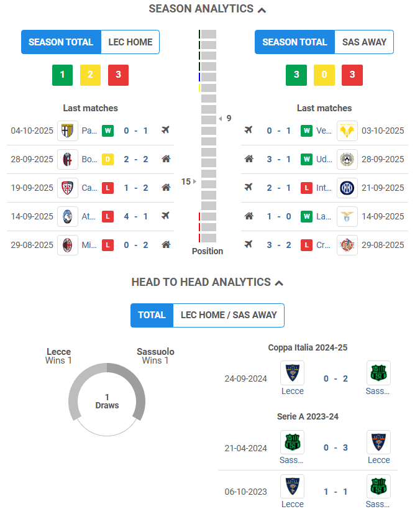Click the Bologna club crest icon
Image resolution: width=420 pixels, height=514 pixels.
coord(68,159)
